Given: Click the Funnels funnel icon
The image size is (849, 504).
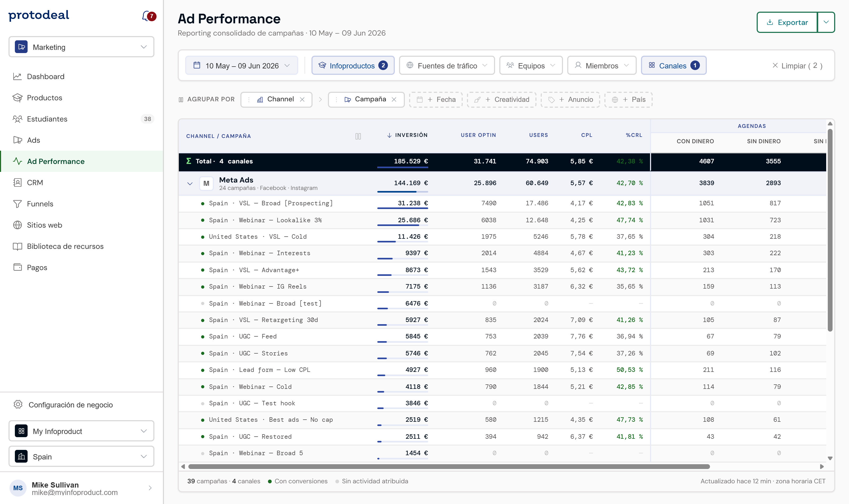Looking at the screenshot, I should [17, 204].
